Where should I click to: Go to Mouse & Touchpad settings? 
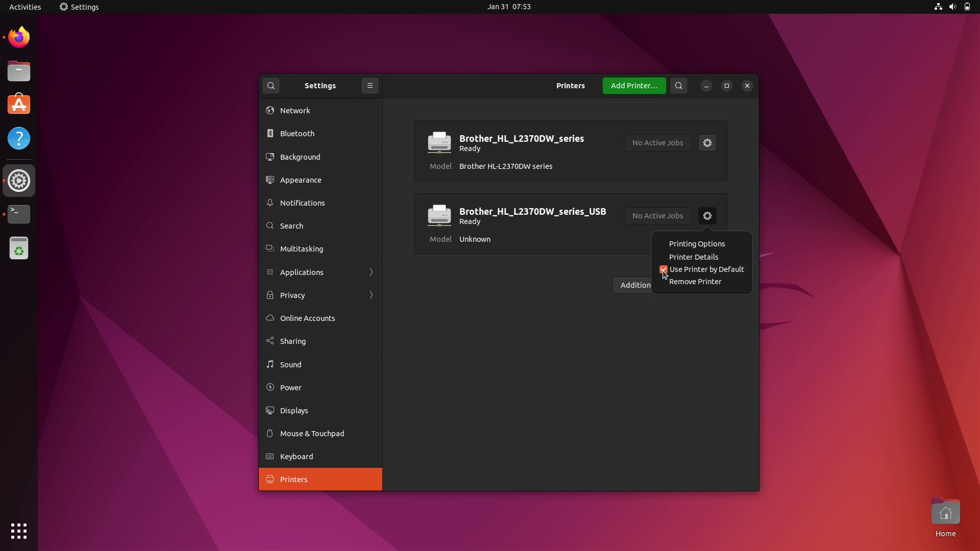tap(321, 434)
